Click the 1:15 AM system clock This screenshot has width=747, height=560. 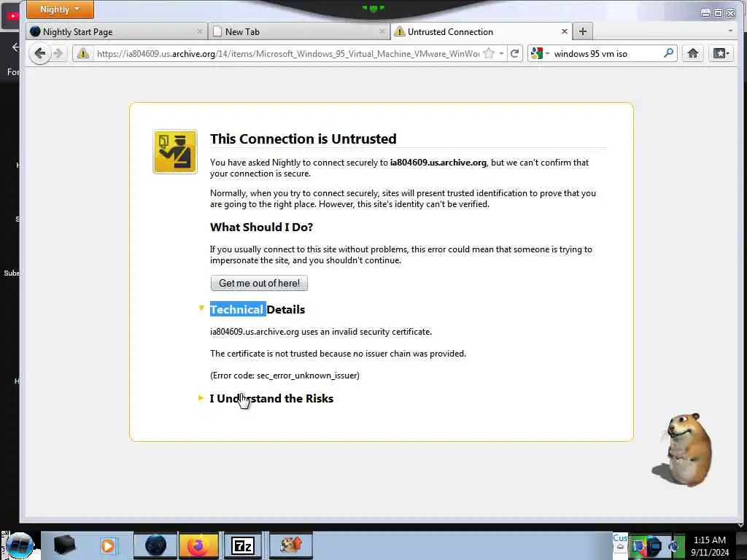click(x=710, y=540)
